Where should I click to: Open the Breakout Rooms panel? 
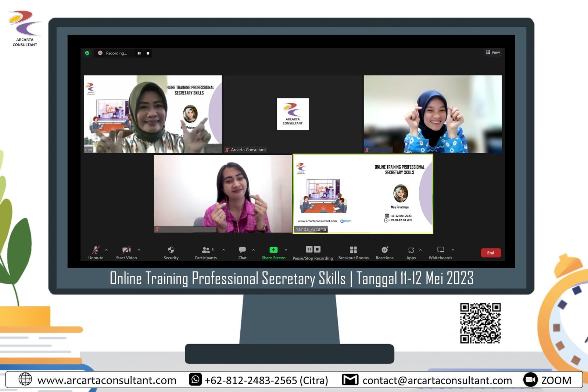point(353,249)
